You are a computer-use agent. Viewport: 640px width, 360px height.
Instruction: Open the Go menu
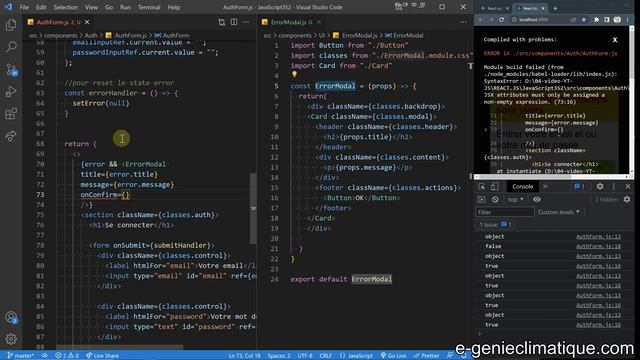[x=109, y=7]
